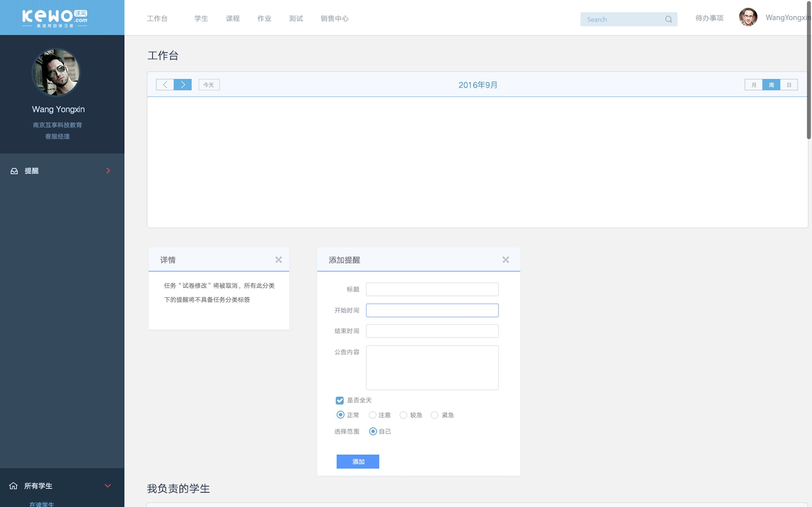Close the 详情 panel

click(279, 259)
